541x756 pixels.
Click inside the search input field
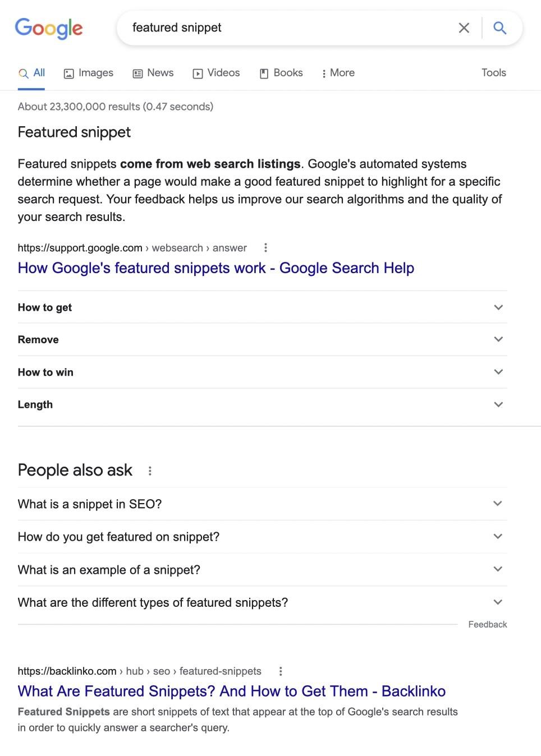(x=281, y=27)
